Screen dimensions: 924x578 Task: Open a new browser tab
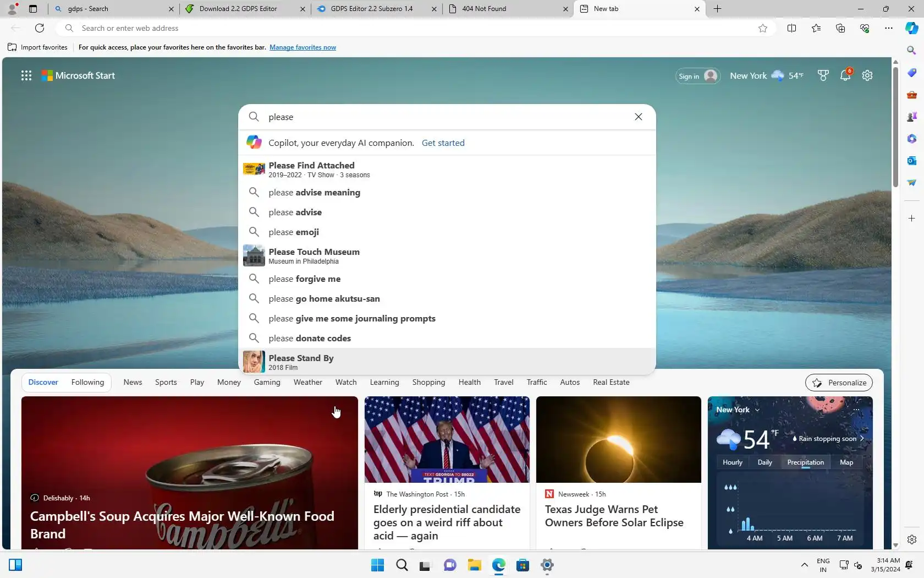(717, 9)
